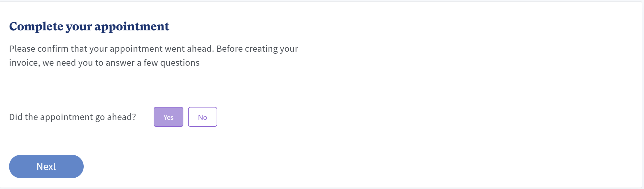
Task: Click the Next button
Action: (x=46, y=167)
